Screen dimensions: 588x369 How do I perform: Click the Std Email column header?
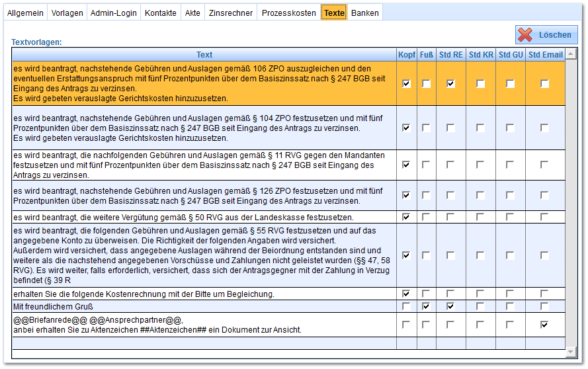point(546,55)
